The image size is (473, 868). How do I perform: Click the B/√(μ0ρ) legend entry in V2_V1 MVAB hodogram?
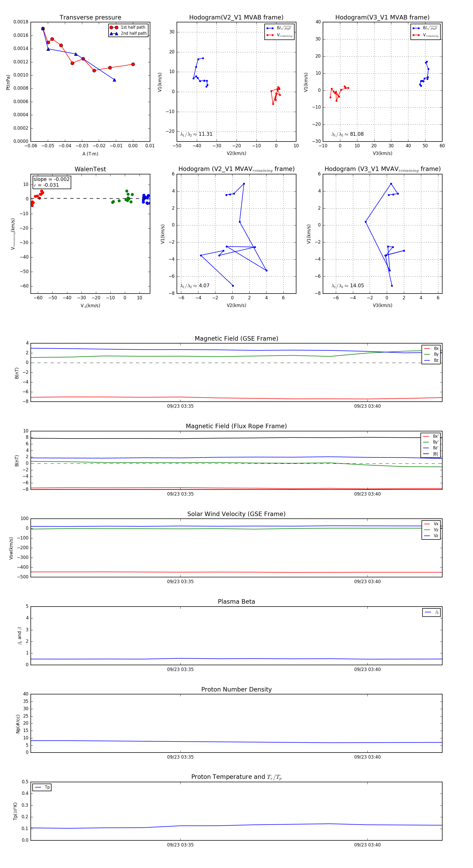(279, 28)
